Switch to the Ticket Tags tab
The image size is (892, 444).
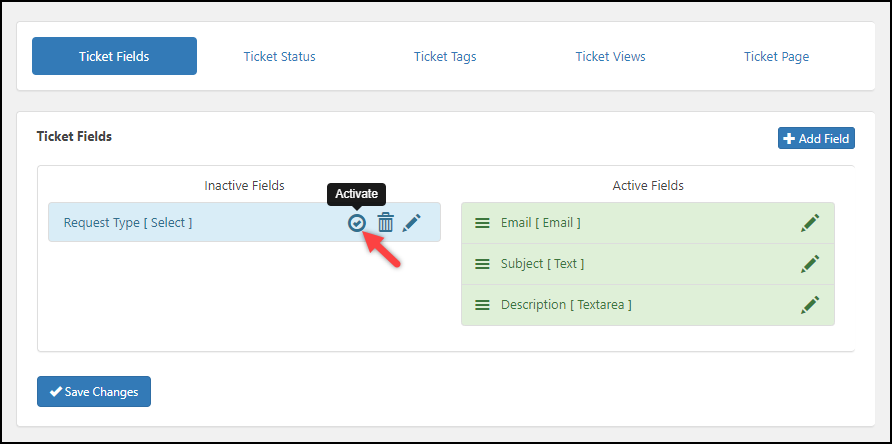tap(445, 56)
